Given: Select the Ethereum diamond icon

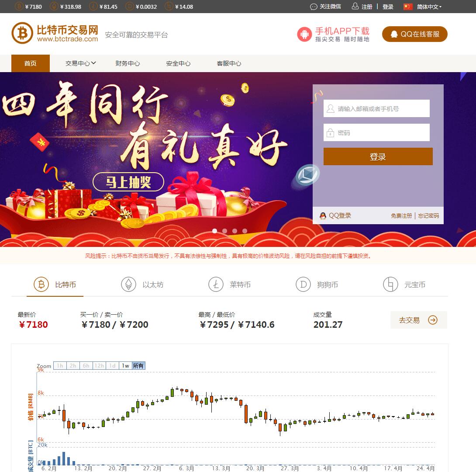Looking at the screenshot, I should [129, 285].
